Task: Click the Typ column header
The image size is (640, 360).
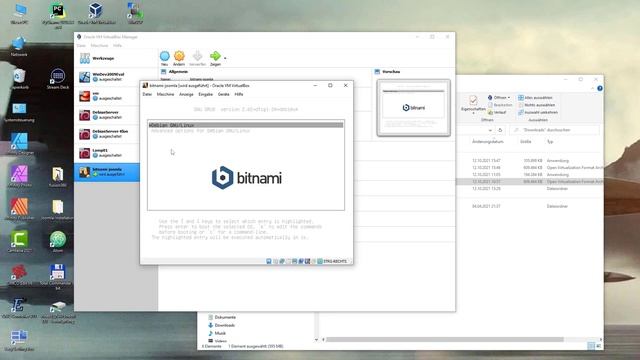Action: click(550, 142)
